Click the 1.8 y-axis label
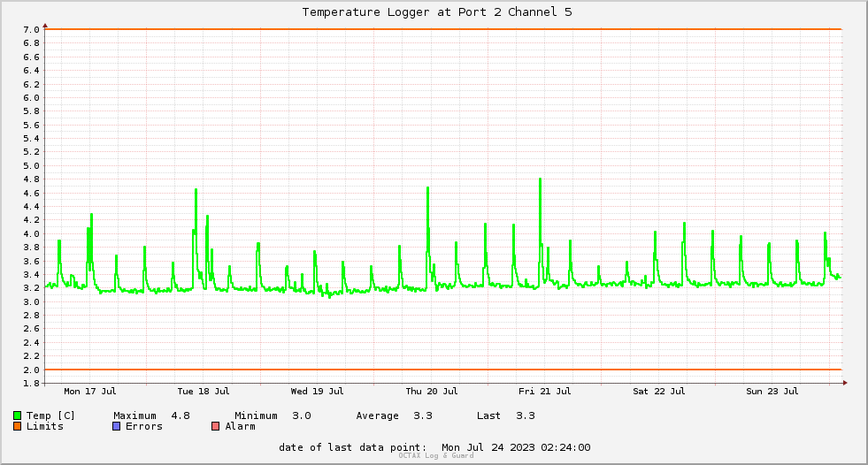 tap(32, 383)
